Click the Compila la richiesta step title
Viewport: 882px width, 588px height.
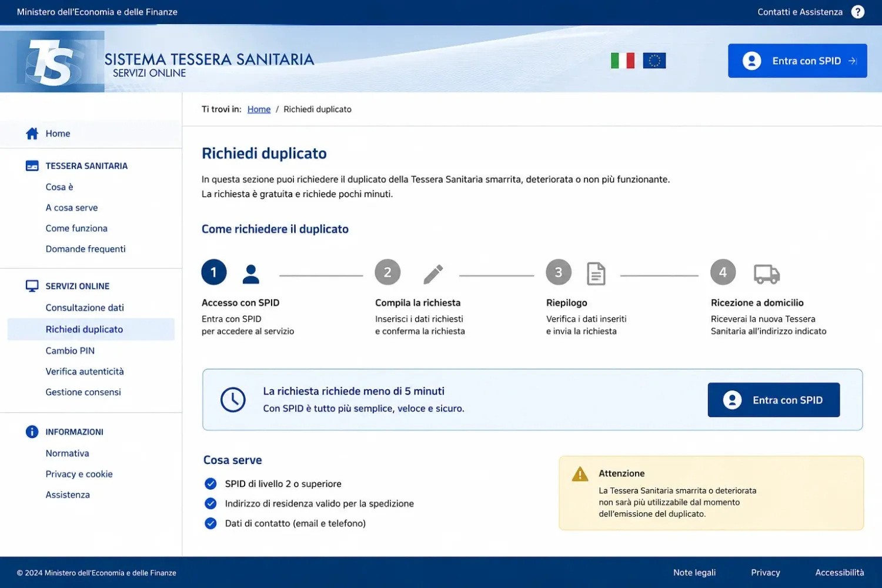click(x=418, y=303)
